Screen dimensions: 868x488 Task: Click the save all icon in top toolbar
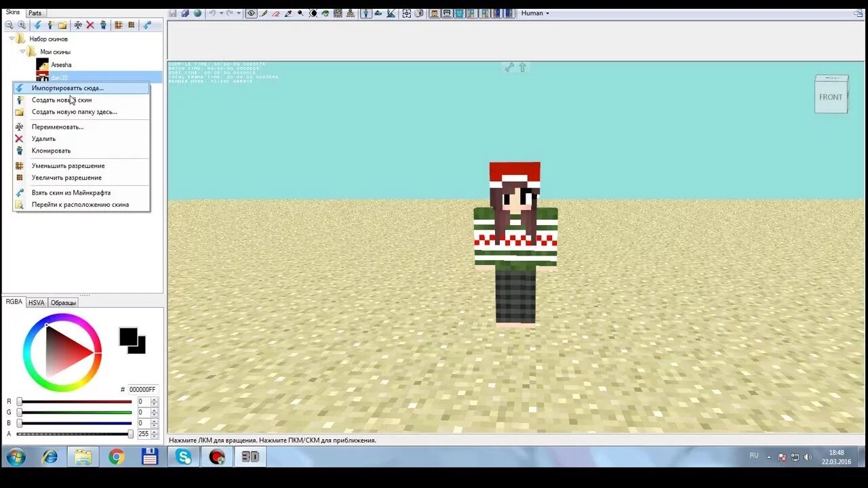click(185, 13)
